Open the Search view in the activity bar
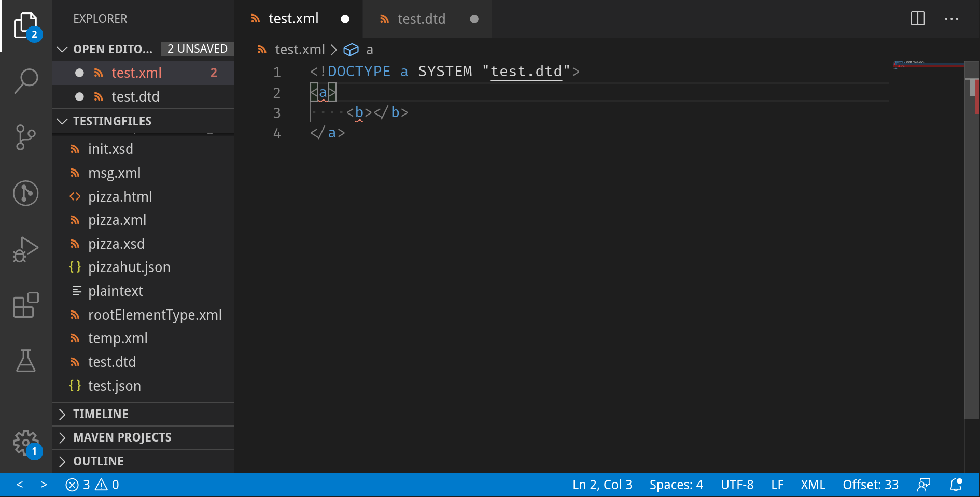Screen dimensions: 980x497 coord(25,81)
